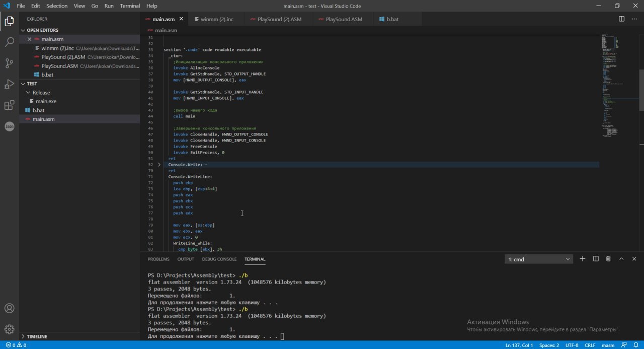Add a new terminal with plus icon
This screenshot has width=644, height=349.
coord(582,259)
